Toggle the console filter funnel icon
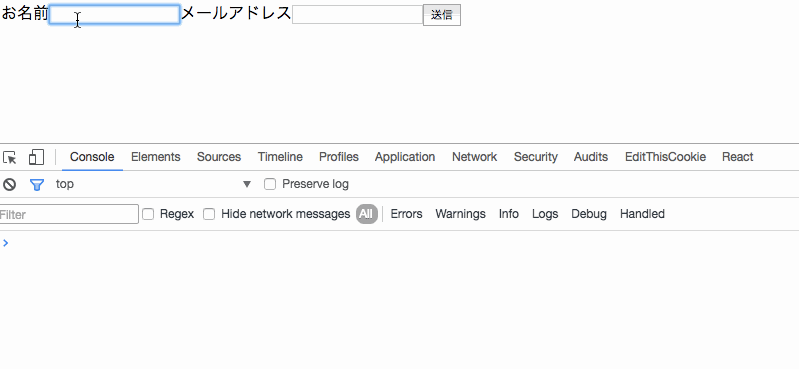 point(37,184)
